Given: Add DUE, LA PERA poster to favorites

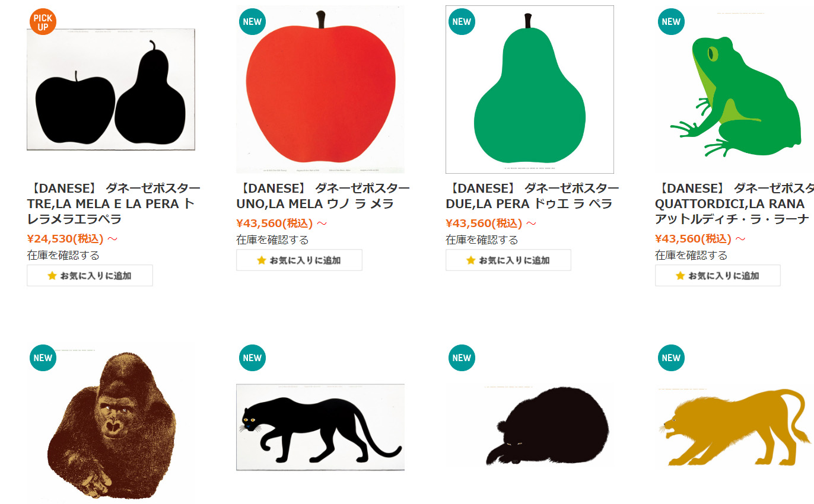Looking at the screenshot, I should point(508,260).
